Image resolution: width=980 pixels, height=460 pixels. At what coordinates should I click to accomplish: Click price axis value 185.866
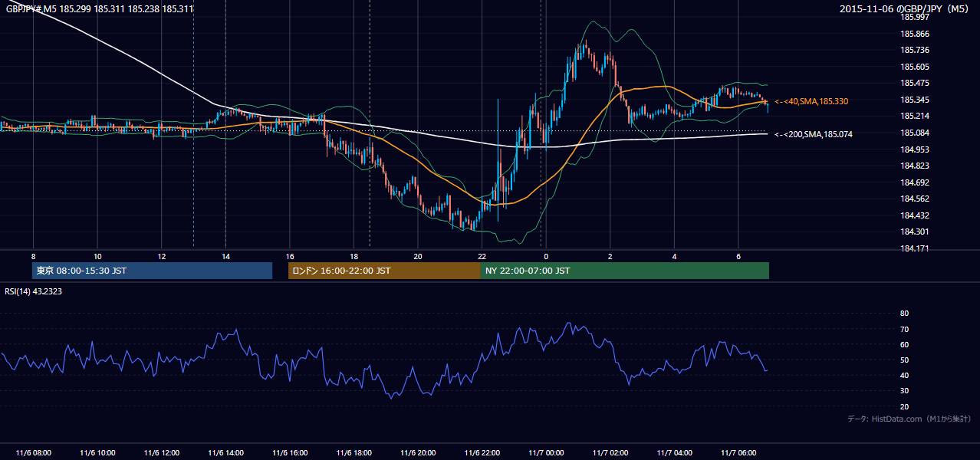pyautogui.click(x=914, y=34)
